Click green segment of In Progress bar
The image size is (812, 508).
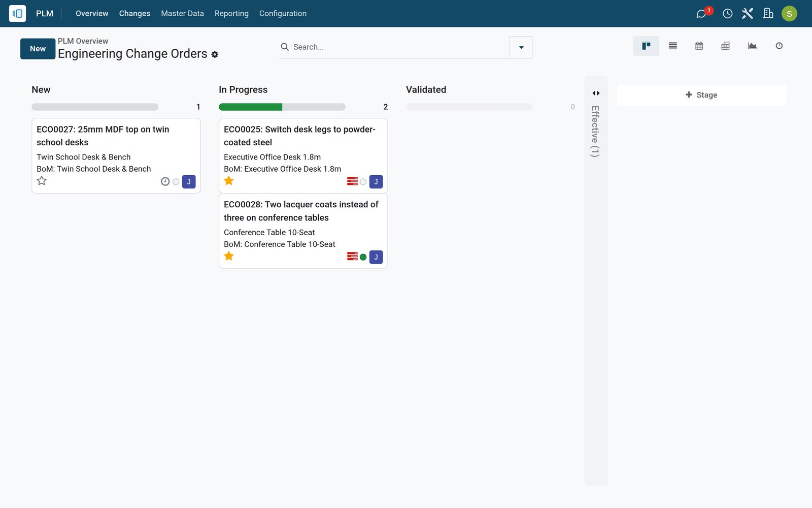[x=250, y=107]
